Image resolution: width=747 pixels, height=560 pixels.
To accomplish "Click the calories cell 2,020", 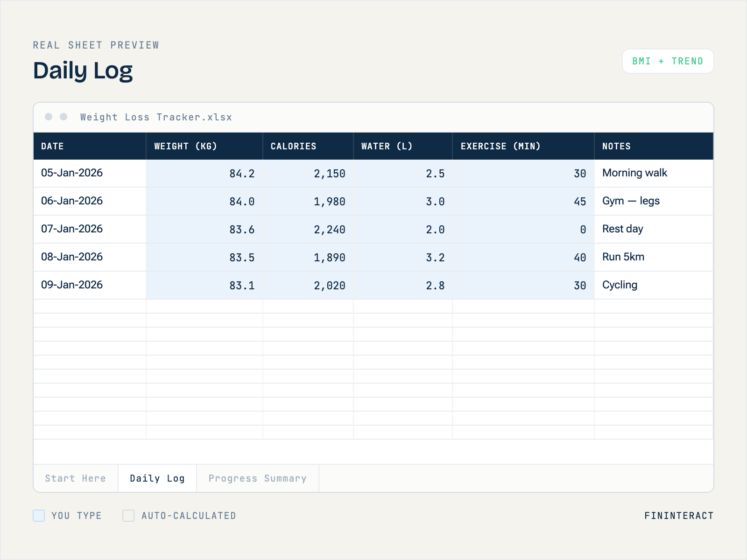I will point(308,285).
